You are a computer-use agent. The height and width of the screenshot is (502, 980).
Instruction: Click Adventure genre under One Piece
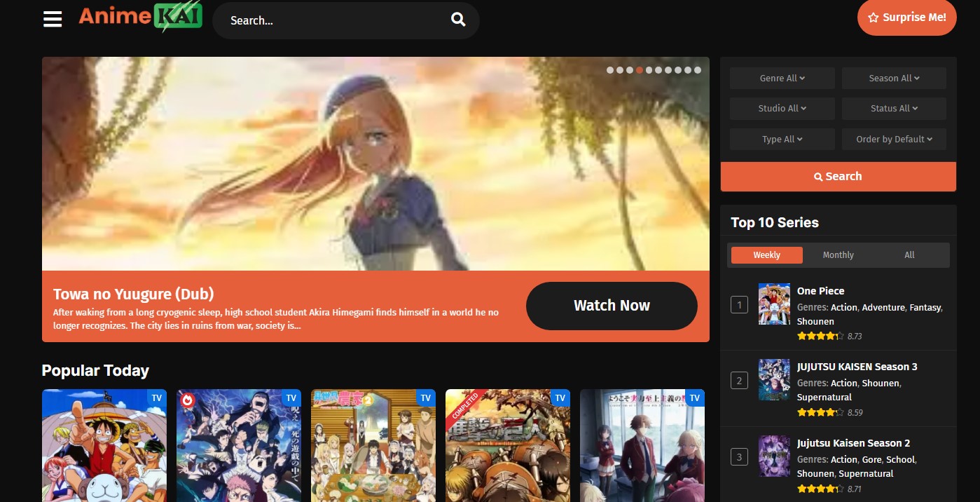tap(883, 307)
